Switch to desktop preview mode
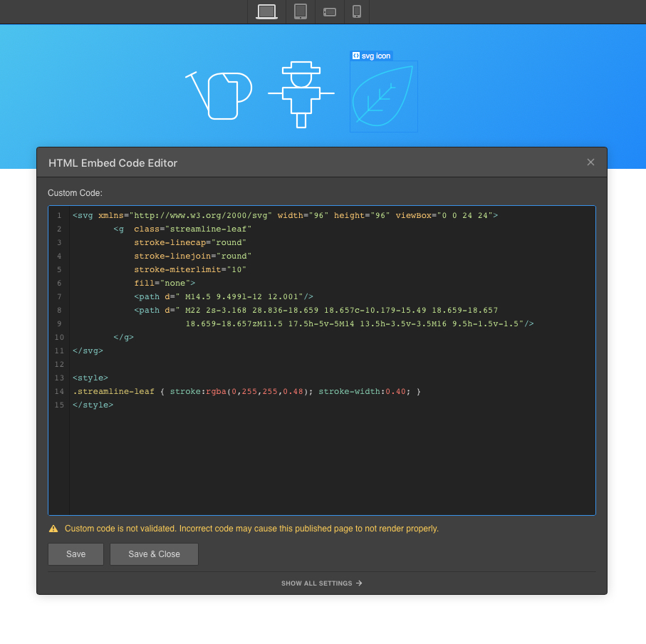This screenshot has height=644, width=646. 265,11
